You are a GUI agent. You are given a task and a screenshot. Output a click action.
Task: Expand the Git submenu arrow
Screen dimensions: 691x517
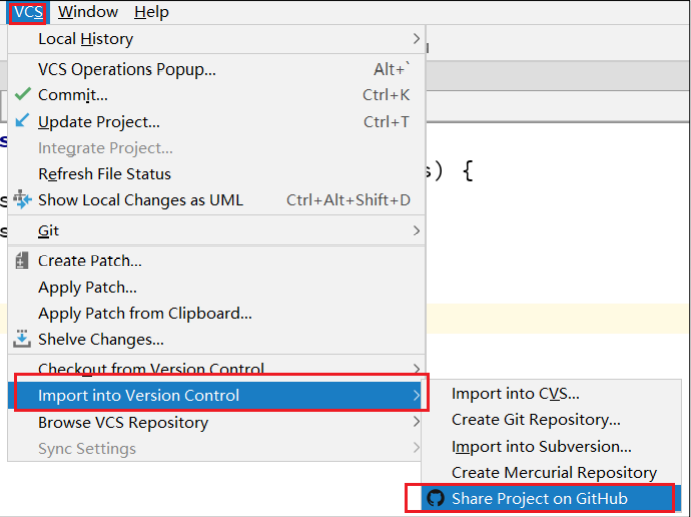pyautogui.click(x=416, y=231)
